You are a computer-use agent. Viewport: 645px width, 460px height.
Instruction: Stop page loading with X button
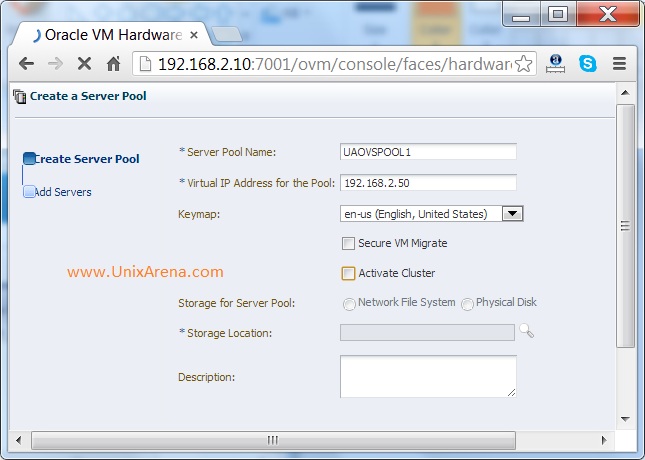click(x=84, y=64)
